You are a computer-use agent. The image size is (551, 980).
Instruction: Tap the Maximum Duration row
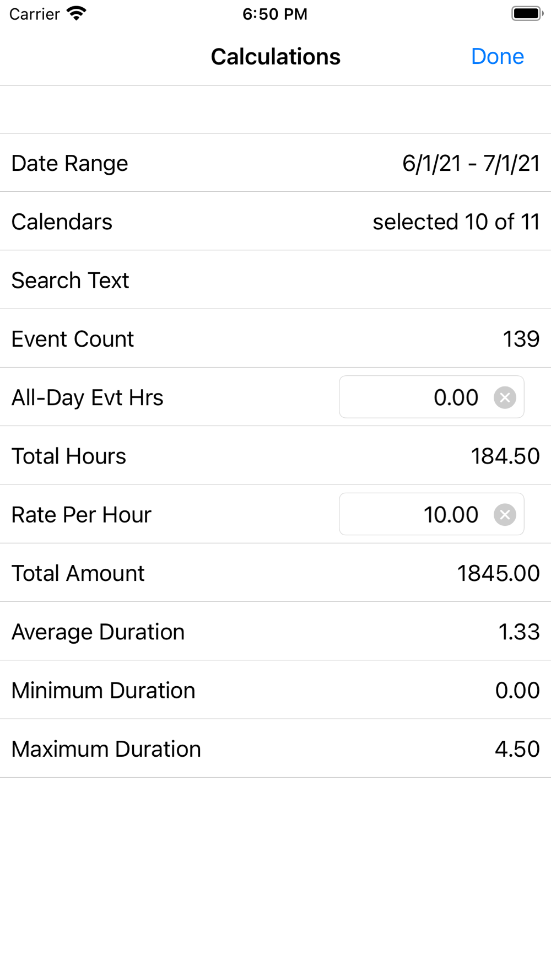point(275,749)
